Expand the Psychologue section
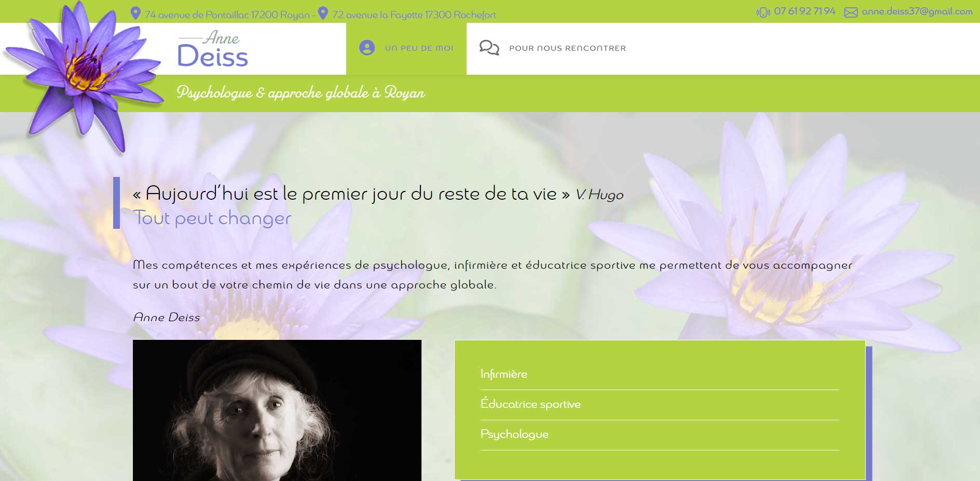 point(660,434)
